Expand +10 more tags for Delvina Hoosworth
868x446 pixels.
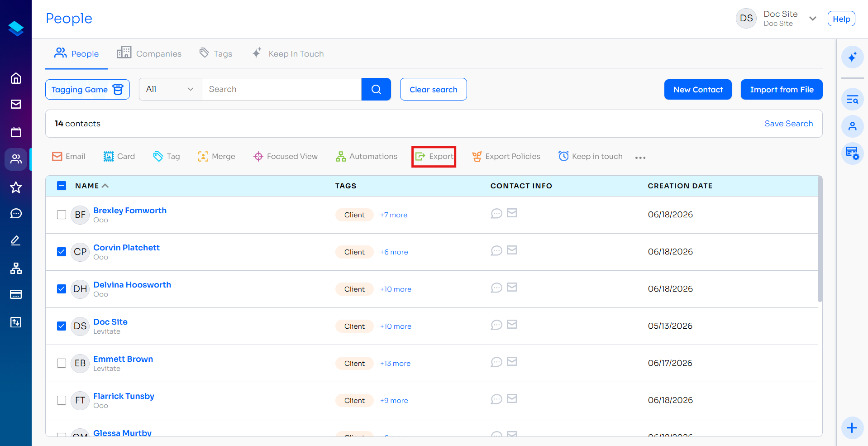(396, 289)
